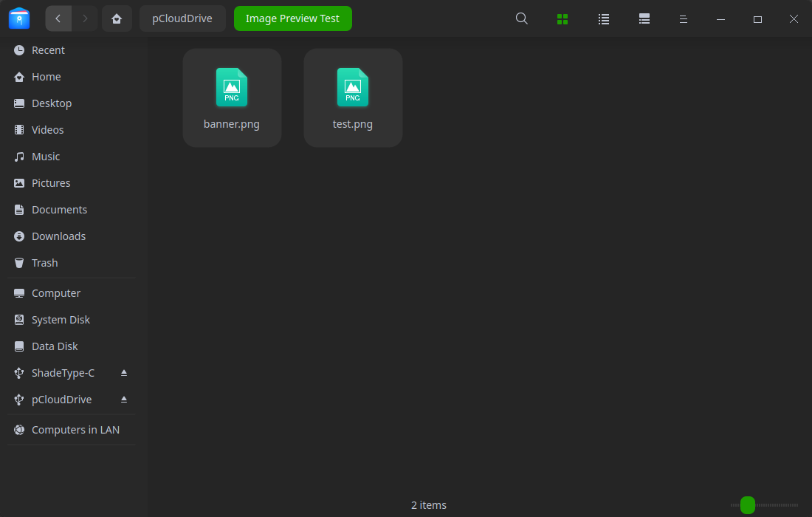Open the Pictures folder in sidebar

(x=72, y=183)
